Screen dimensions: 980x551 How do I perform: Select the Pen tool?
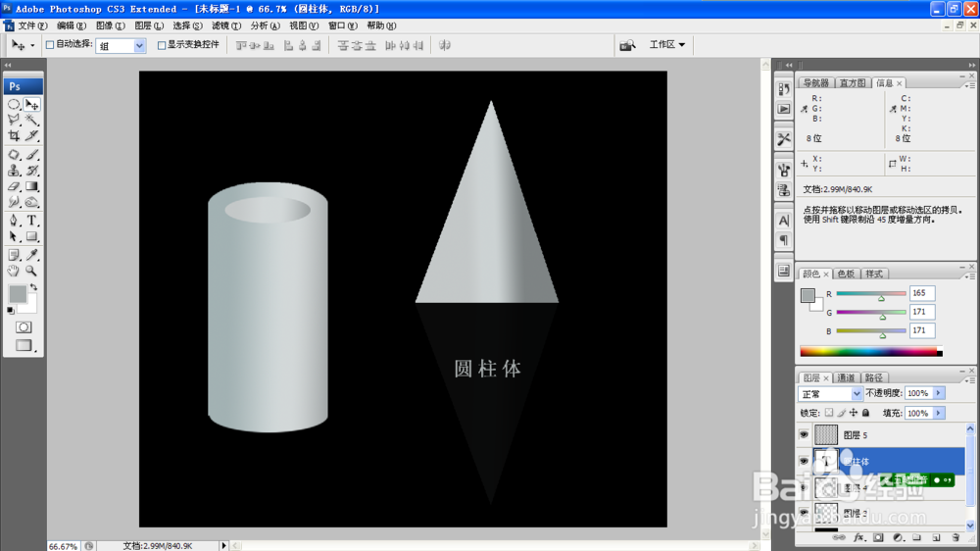(x=14, y=221)
